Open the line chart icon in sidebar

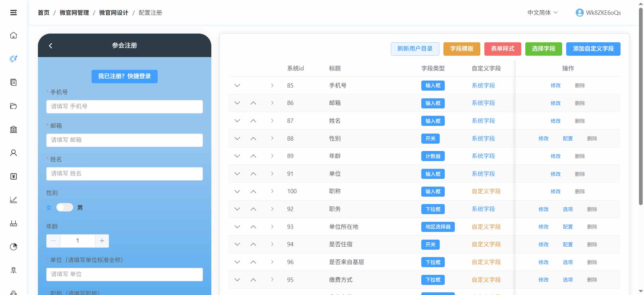[13, 200]
